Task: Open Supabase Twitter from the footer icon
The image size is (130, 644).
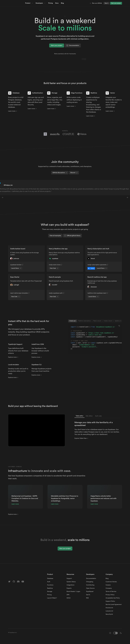Action: click(9, 581)
